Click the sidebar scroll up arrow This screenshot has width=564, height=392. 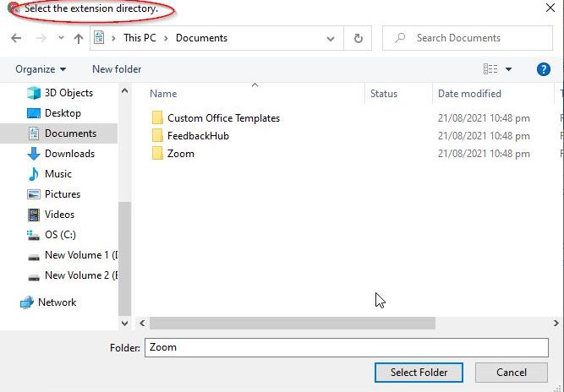(124, 91)
